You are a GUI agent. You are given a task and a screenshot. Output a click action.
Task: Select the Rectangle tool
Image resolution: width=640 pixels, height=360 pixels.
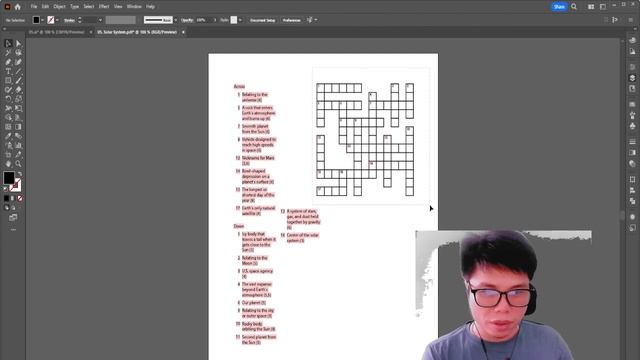[8, 80]
